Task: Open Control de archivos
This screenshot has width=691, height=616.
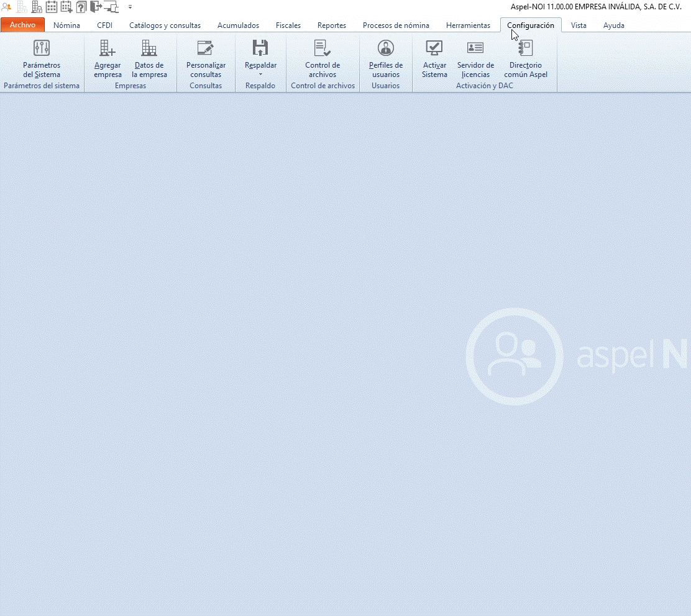Action: pyautogui.click(x=322, y=59)
